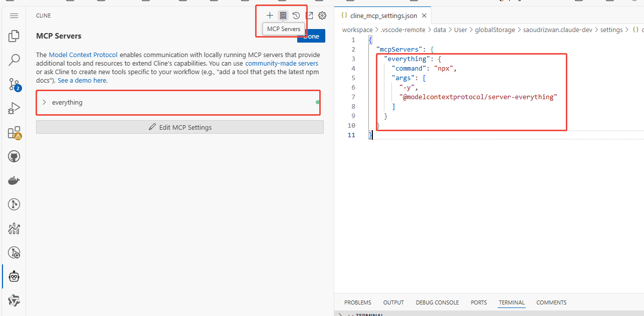Image resolution: width=644 pixels, height=316 pixels.
Task: Open the GitHub panel icon
Action: pos(14,157)
